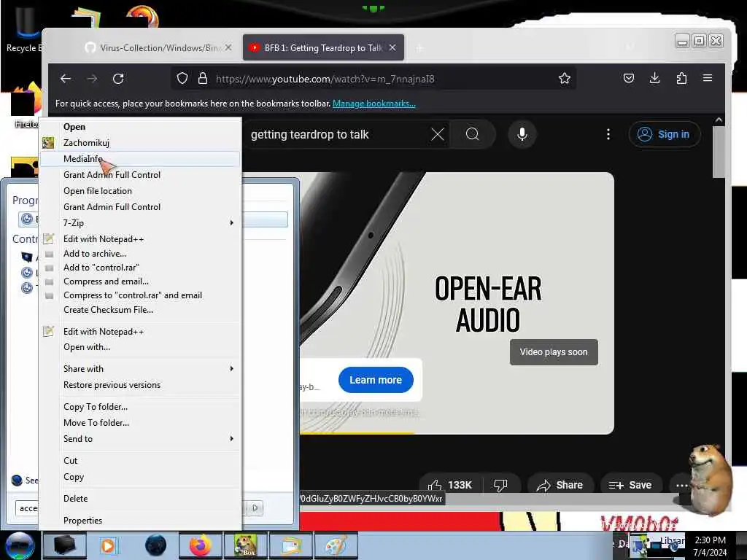
Task: Reload the YouTube page
Action: pyautogui.click(x=118, y=79)
